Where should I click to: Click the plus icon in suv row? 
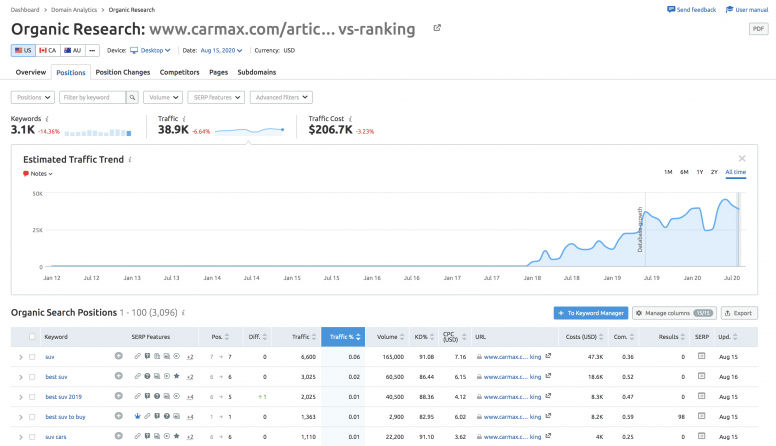pos(119,356)
